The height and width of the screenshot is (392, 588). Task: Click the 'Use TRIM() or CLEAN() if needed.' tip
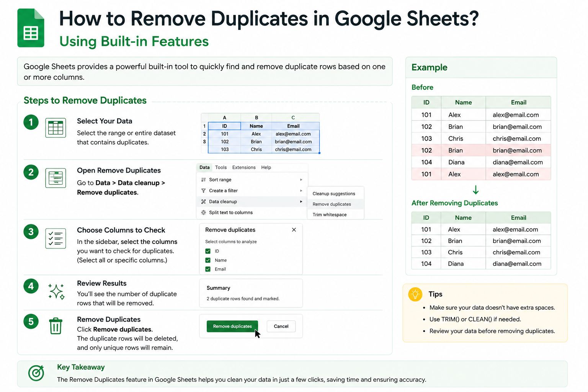point(475,319)
